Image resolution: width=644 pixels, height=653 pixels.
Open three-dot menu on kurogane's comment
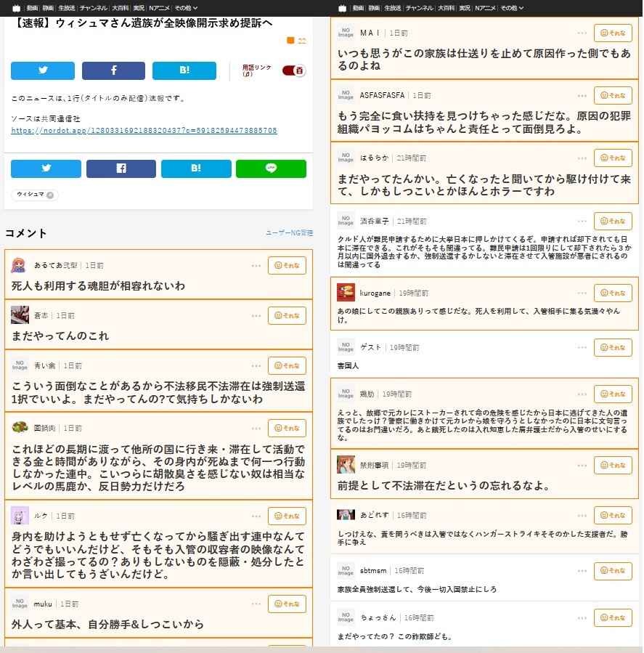click(x=582, y=293)
